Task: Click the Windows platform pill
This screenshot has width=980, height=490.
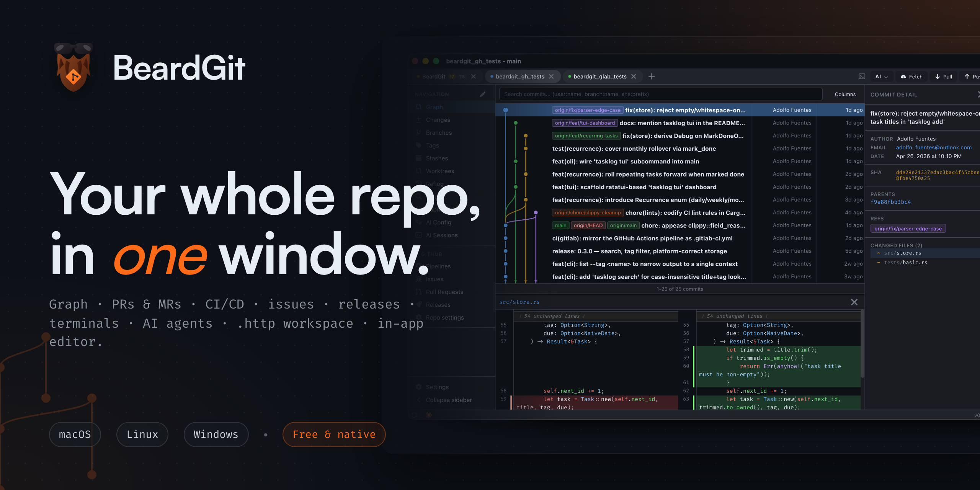Action: point(216,434)
